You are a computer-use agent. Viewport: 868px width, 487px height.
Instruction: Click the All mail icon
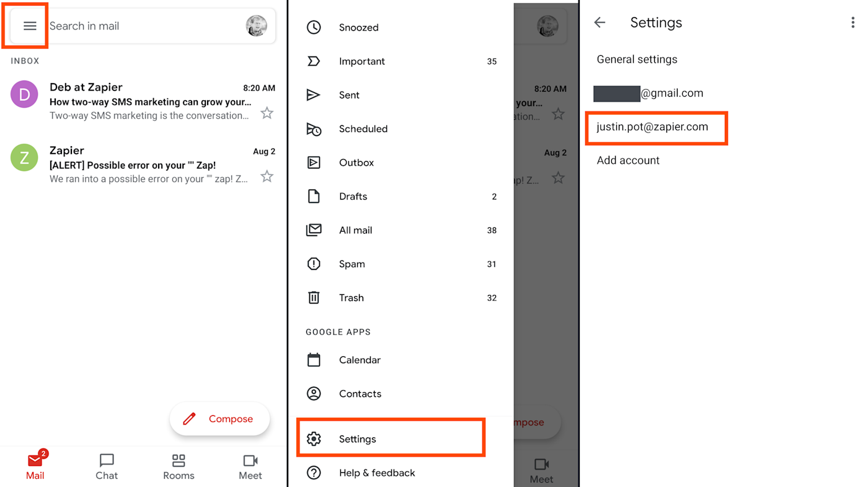click(x=314, y=230)
